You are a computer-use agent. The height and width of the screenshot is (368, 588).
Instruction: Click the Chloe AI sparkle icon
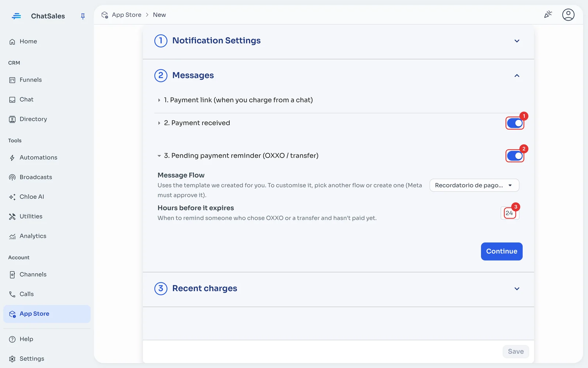click(x=12, y=197)
